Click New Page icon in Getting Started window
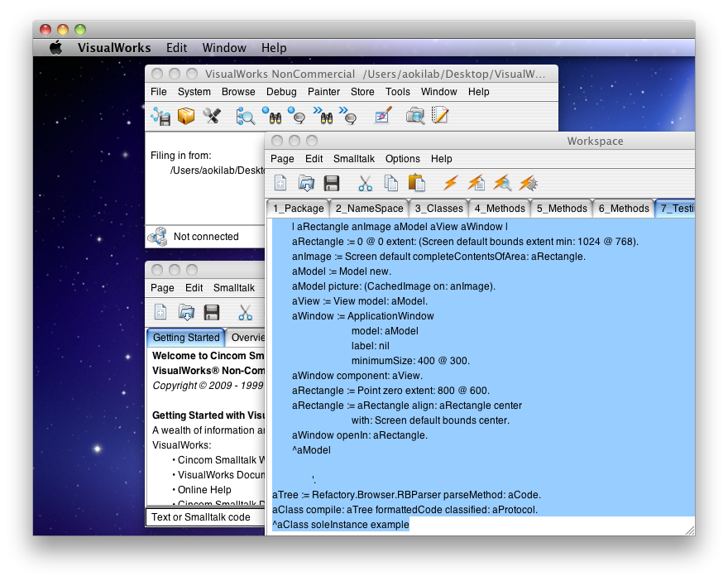This screenshot has height=581, width=728. (x=160, y=313)
